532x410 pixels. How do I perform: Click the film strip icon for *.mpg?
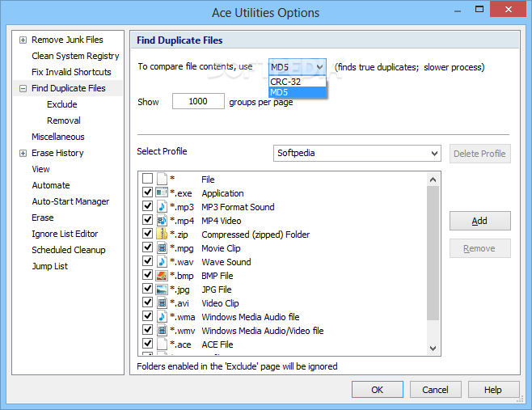tap(162, 247)
